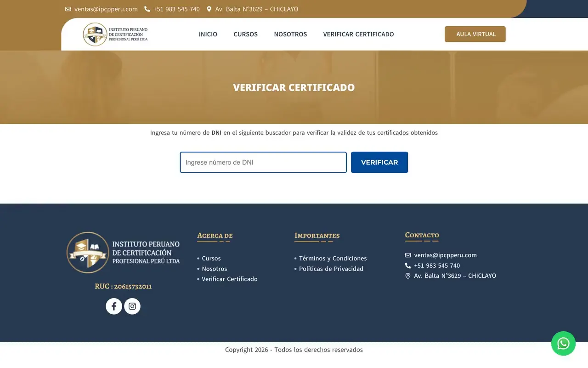Go to INICIO in the navigation menu
This screenshot has width=588, height=368.
(208, 34)
